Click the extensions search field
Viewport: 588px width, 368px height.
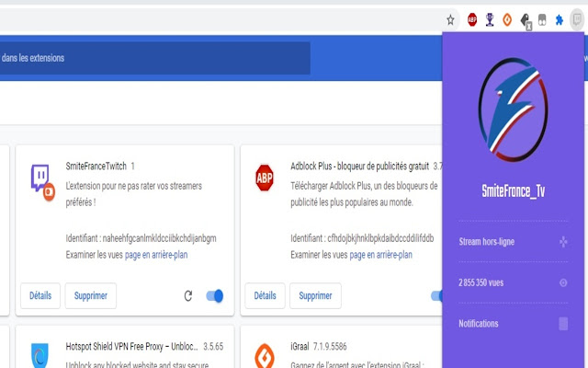155,58
